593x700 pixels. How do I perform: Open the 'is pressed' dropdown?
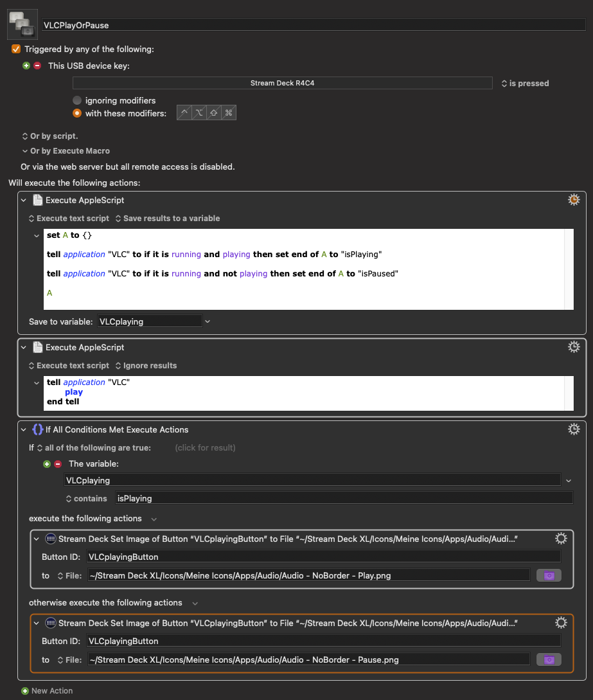pos(525,83)
